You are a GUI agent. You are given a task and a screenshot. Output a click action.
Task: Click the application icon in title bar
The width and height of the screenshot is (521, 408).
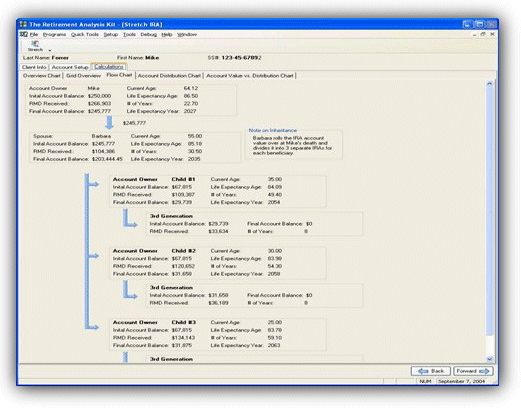pos(23,24)
